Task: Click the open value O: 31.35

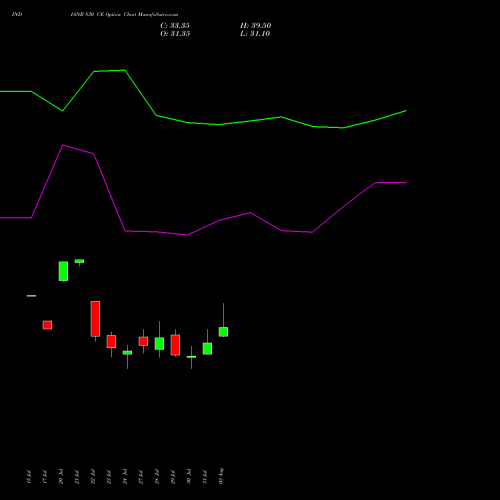Action: click(175, 34)
